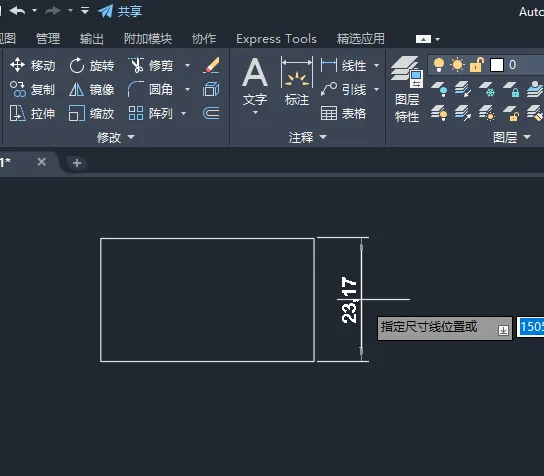Viewport: 544px width, 476px height.
Task: Select the Fillet (圆角) tool
Action: tap(151, 90)
